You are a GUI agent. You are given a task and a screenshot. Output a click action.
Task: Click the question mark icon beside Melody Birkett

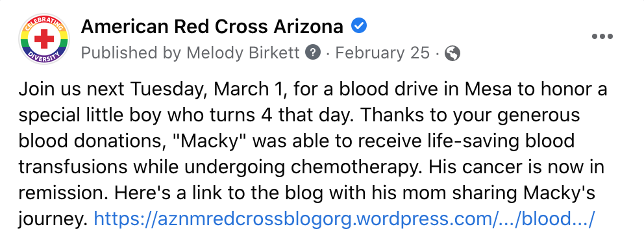click(x=313, y=53)
